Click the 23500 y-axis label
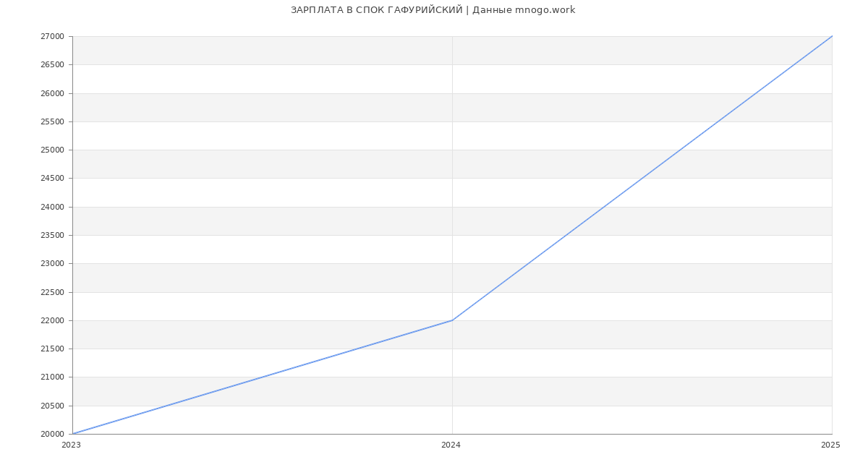Viewport: 868px width, 470px height. (x=52, y=236)
